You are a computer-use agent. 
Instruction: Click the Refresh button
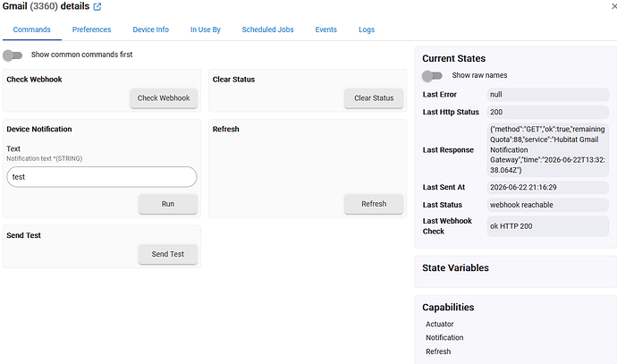point(374,204)
